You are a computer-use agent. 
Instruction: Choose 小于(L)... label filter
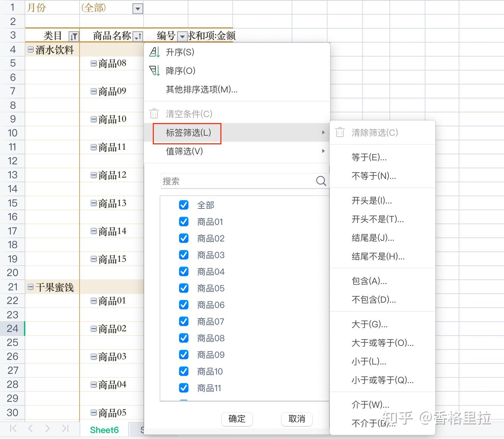tap(383, 361)
